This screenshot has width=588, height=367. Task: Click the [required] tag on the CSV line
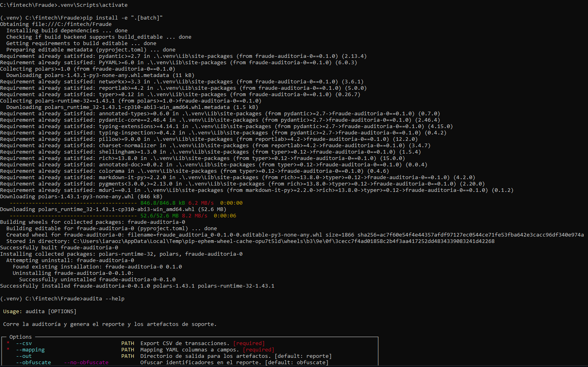point(249,343)
